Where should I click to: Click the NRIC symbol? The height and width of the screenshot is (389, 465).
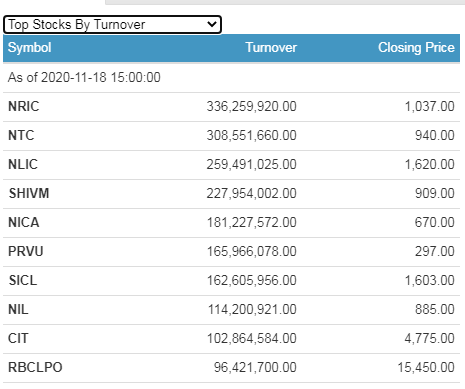[x=24, y=107]
